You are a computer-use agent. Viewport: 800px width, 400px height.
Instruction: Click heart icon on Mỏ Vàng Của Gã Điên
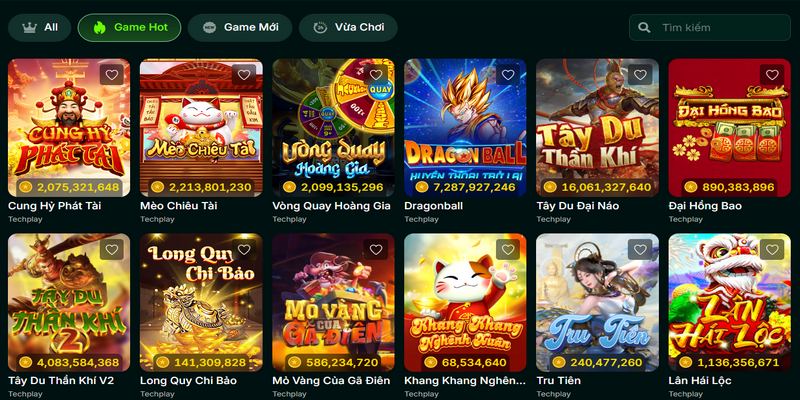[x=376, y=249]
